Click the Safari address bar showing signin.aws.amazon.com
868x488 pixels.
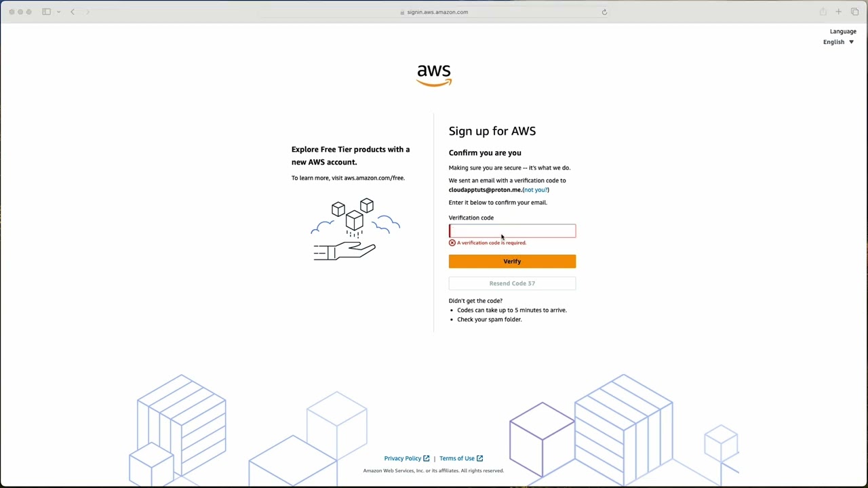(x=434, y=12)
